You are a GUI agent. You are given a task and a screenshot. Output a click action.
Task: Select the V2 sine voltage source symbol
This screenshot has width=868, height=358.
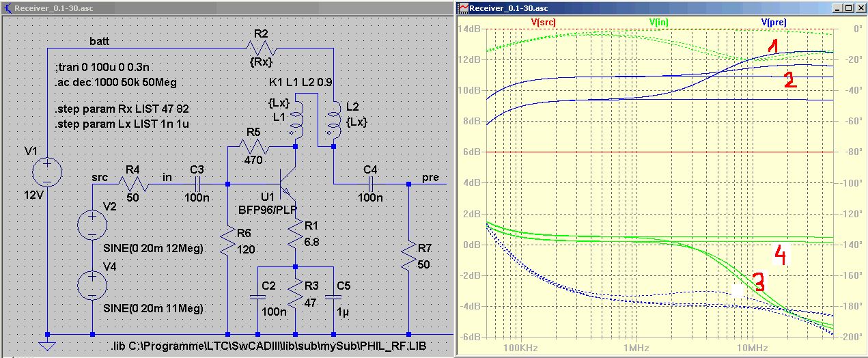(x=92, y=225)
